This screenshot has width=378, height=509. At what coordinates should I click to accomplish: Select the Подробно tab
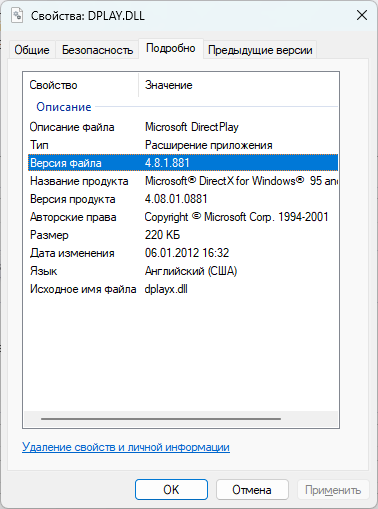[x=171, y=48]
